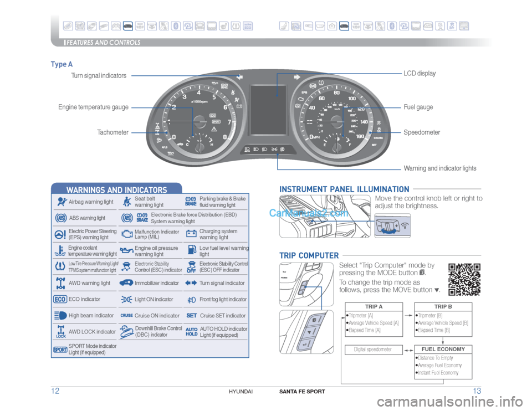Image resolution: width=532 pixels, height=411 pixels.
Task: Click the INSTRUMENT PANEL ILLUMINATION heading
Action: coord(344,189)
